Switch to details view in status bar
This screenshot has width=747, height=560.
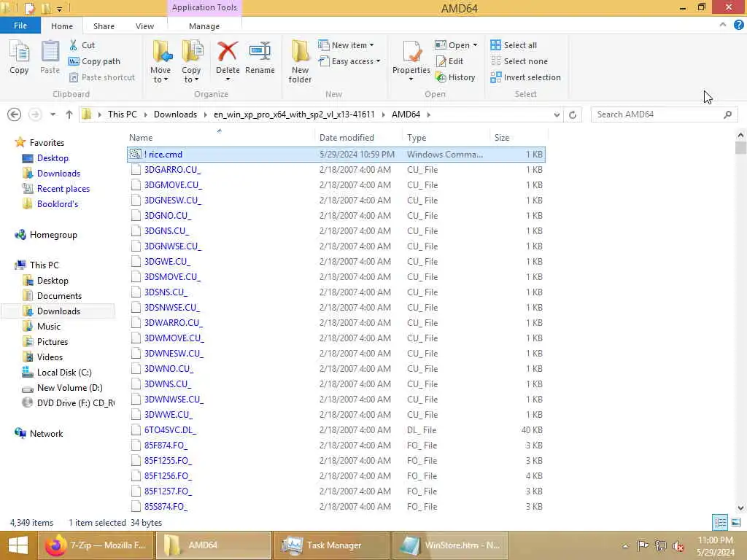(x=720, y=522)
